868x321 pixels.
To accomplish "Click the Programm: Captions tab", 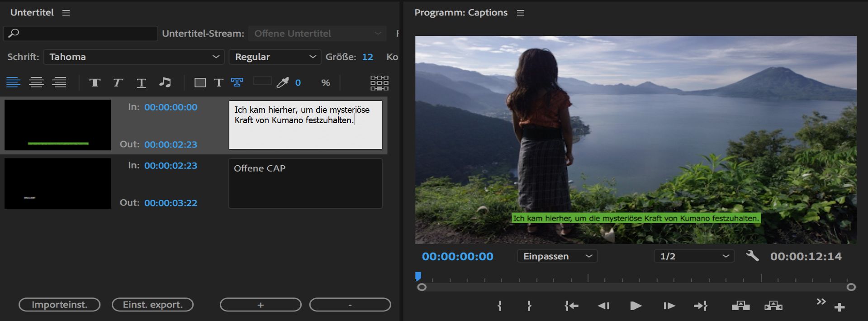I will 461,13.
